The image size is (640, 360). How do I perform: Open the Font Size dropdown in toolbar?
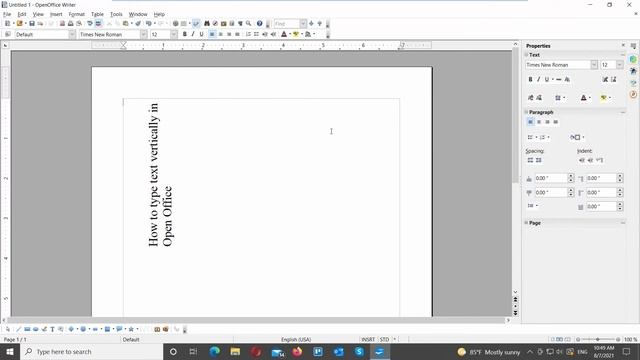click(173, 34)
